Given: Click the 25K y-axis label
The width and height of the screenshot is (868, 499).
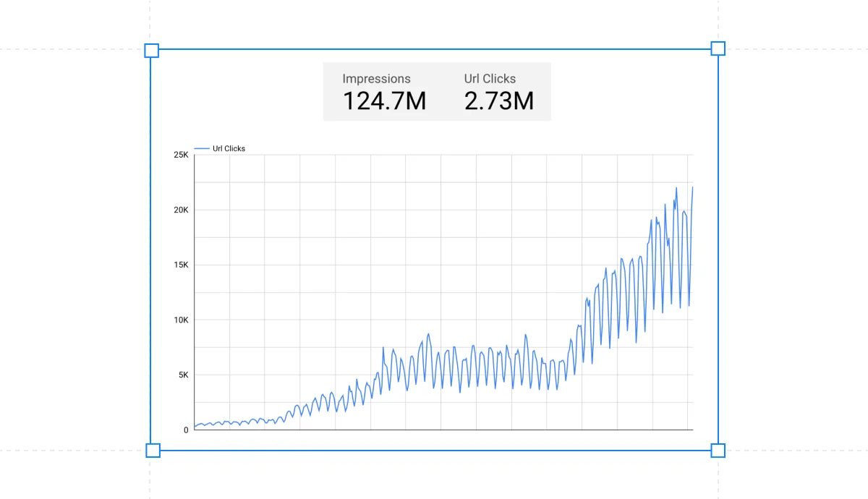Looking at the screenshot, I should [x=180, y=155].
